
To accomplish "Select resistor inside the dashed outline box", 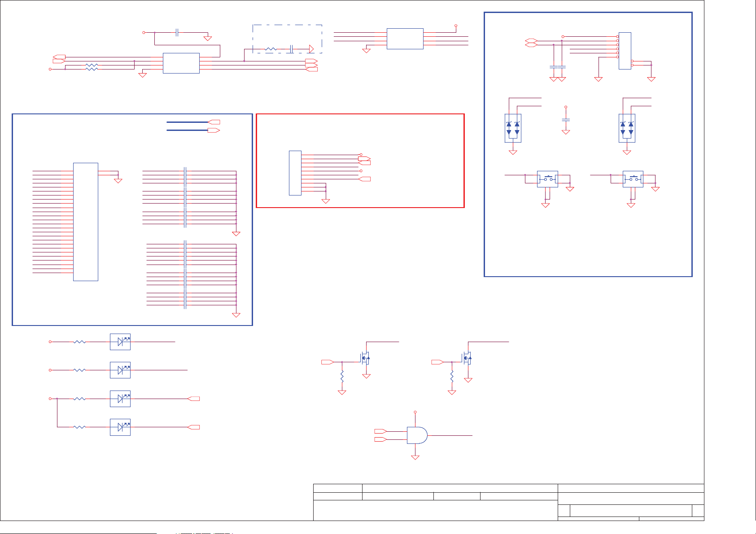I will [271, 48].
